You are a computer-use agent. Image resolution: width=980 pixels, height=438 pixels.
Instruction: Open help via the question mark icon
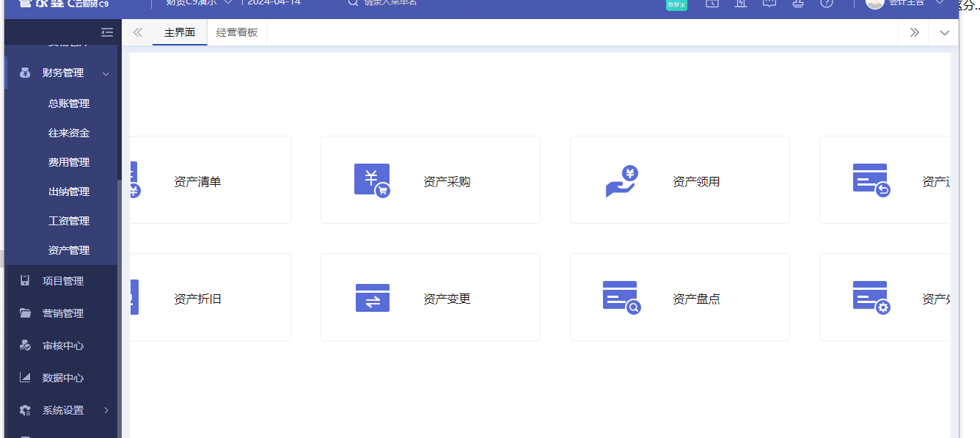coord(827,4)
